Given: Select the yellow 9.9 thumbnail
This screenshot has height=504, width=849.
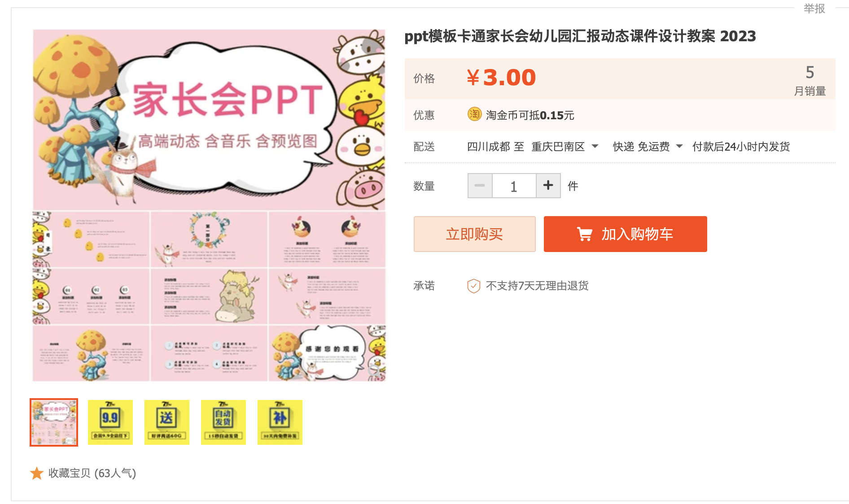Looking at the screenshot, I should (x=110, y=422).
